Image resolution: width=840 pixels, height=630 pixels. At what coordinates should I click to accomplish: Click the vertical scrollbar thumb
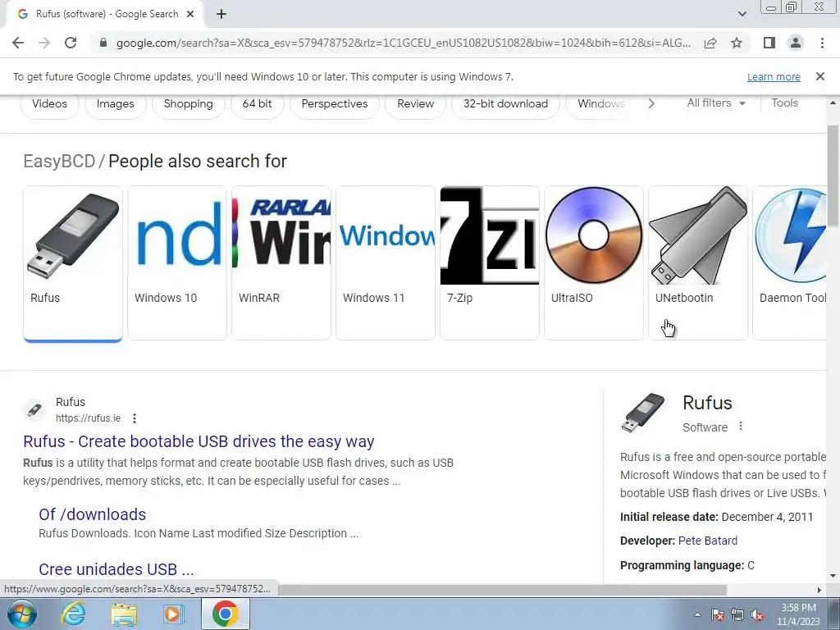833,176
